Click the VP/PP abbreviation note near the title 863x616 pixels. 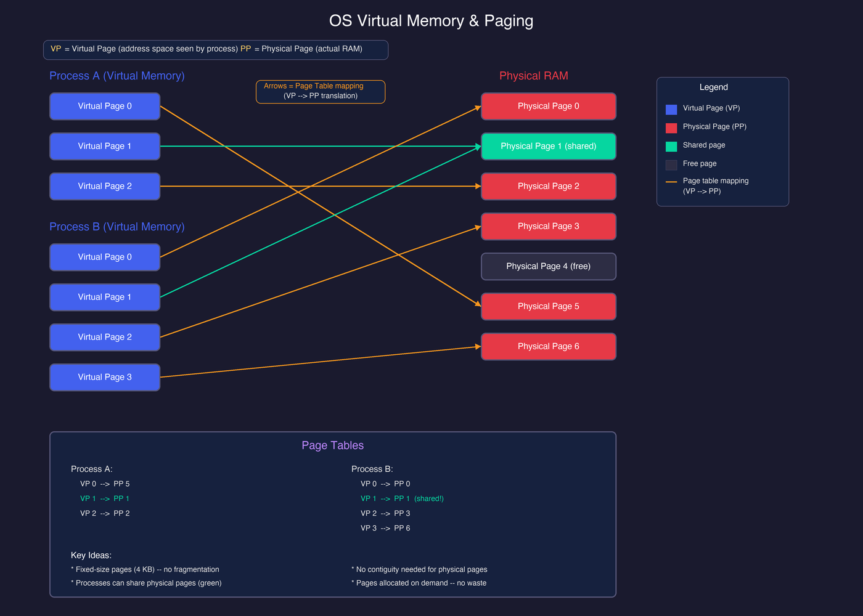click(215, 49)
